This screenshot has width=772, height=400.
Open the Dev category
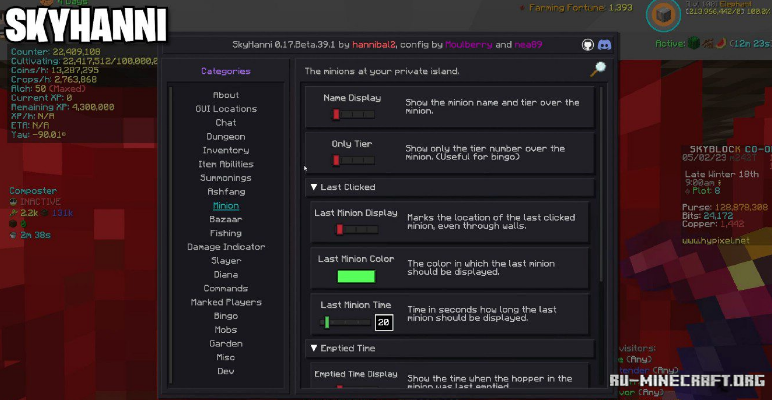226,371
